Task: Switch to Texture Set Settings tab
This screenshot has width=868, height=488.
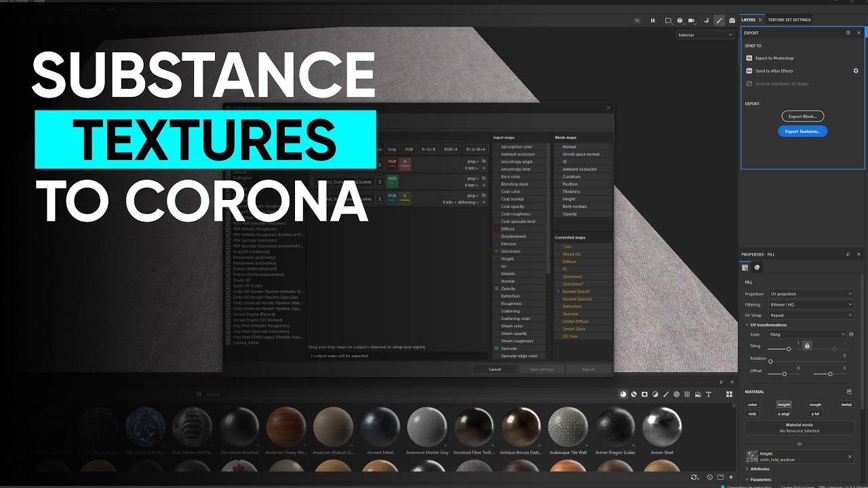Action: [x=789, y=20]
